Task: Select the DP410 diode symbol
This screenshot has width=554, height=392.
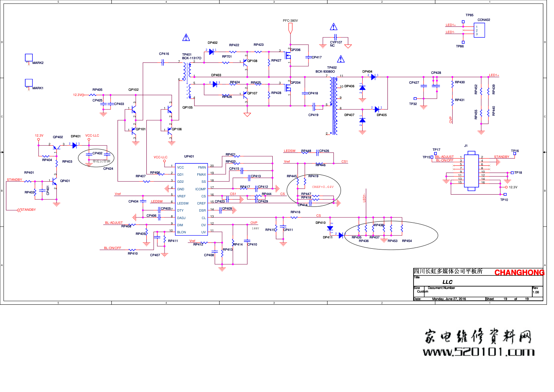Action: (330, 228)
